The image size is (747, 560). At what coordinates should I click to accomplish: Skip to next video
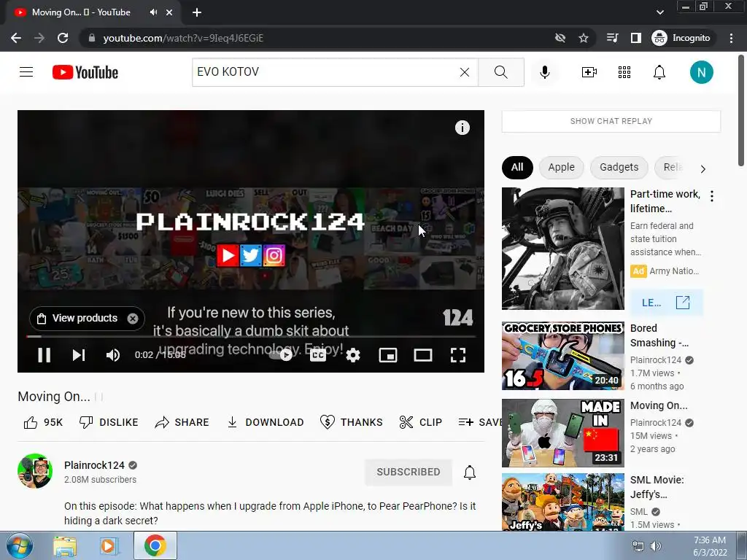coord(79,355)
